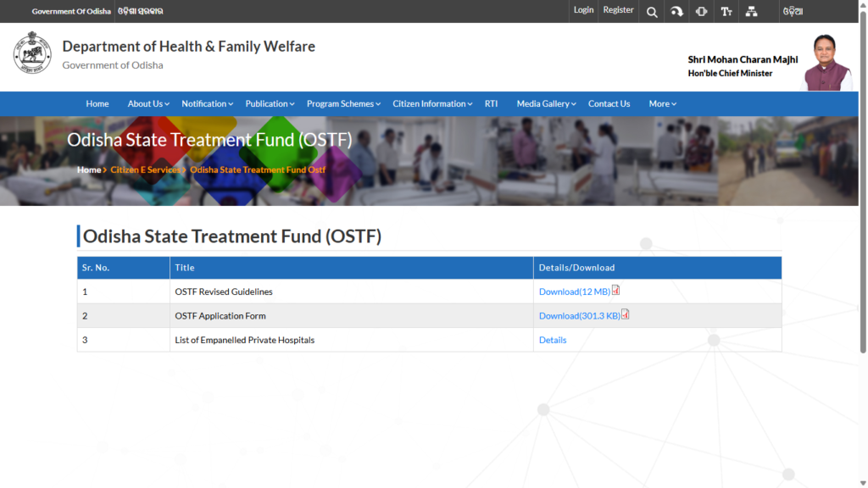The width and height of the screenshot is (868, 488).
Task: Click the screen reader access icon
Action: click(701, 12)
